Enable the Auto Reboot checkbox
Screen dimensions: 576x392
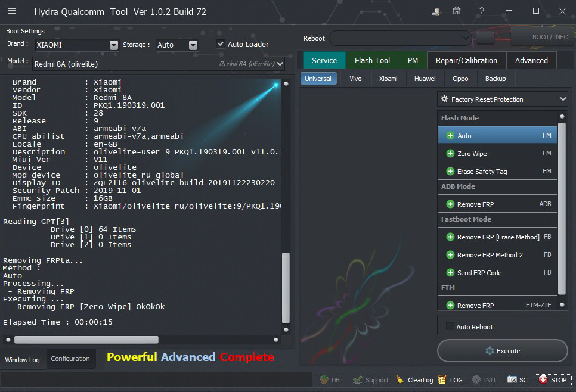[450, 326]
